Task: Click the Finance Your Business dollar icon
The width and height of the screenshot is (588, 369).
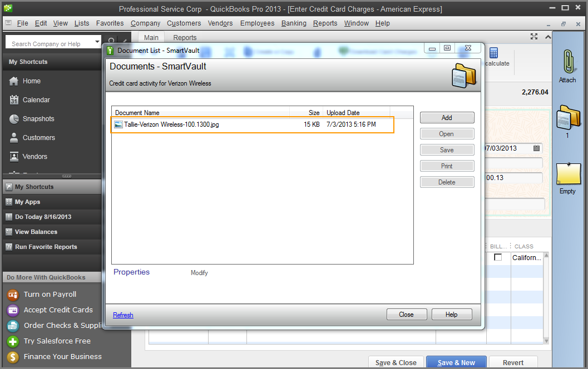Action: (13, 357)
